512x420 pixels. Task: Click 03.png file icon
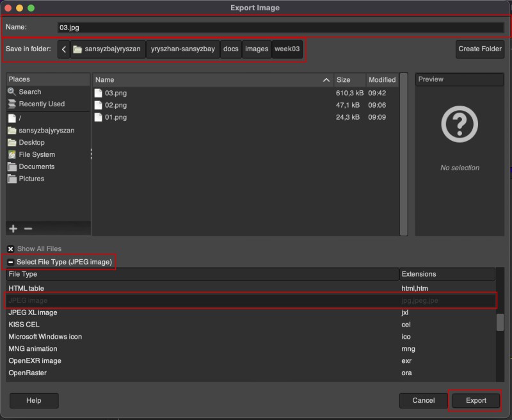99,93
